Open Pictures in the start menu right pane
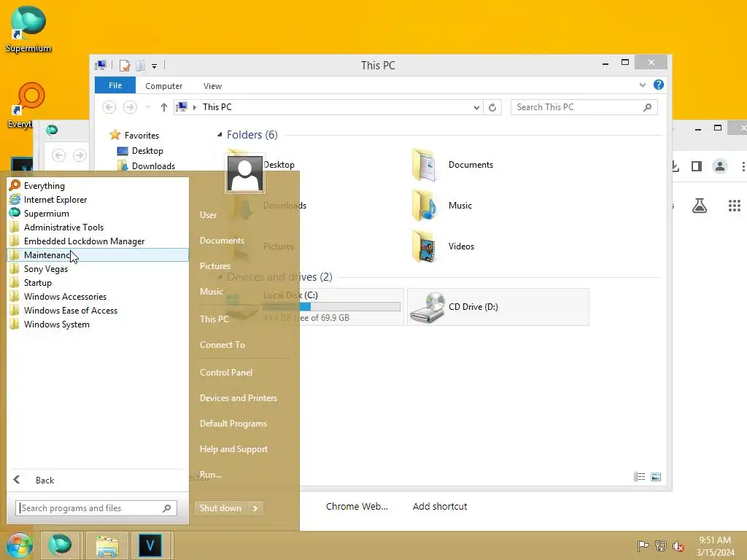This screenshot has width=747, height=560. pyautogui.click(x=215, y=265)
